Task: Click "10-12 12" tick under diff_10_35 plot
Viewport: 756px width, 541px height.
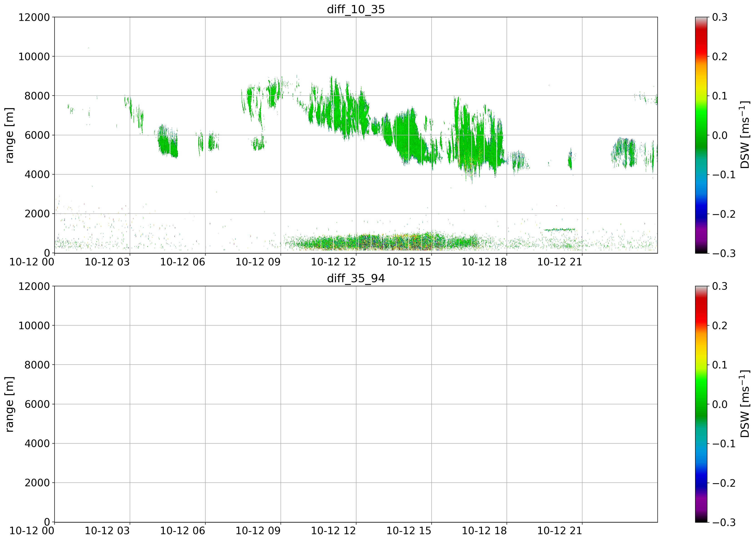Action: coord(333,262)
